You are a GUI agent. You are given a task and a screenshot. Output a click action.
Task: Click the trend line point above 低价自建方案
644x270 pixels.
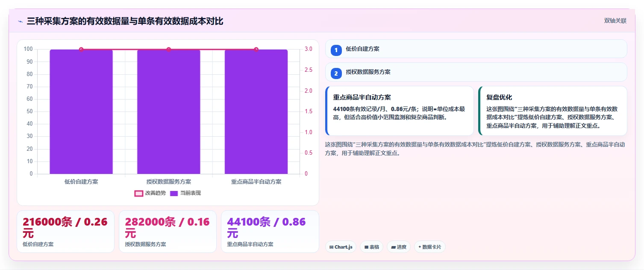(x=81, y=50)
